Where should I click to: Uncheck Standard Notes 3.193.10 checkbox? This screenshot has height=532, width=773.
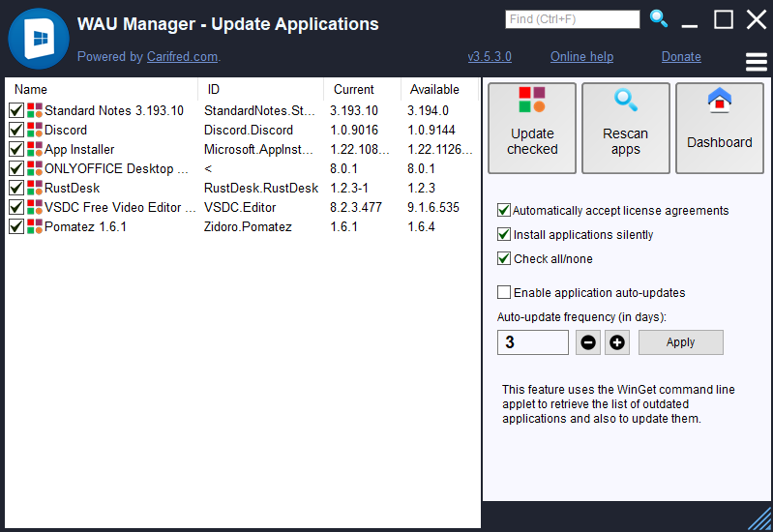(16, 110)
